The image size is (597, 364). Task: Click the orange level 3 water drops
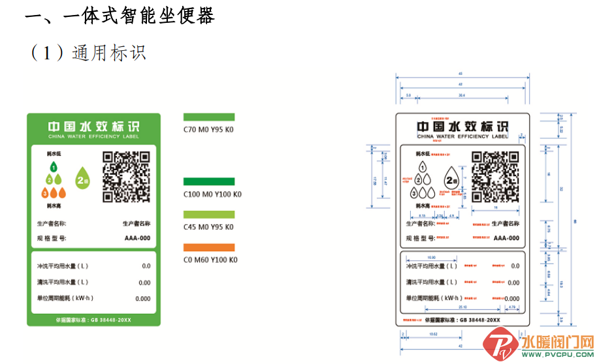[54, 193]
